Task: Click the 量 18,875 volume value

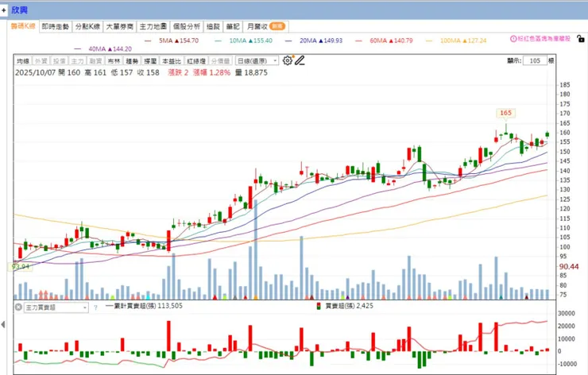Action: click(251, 72)
